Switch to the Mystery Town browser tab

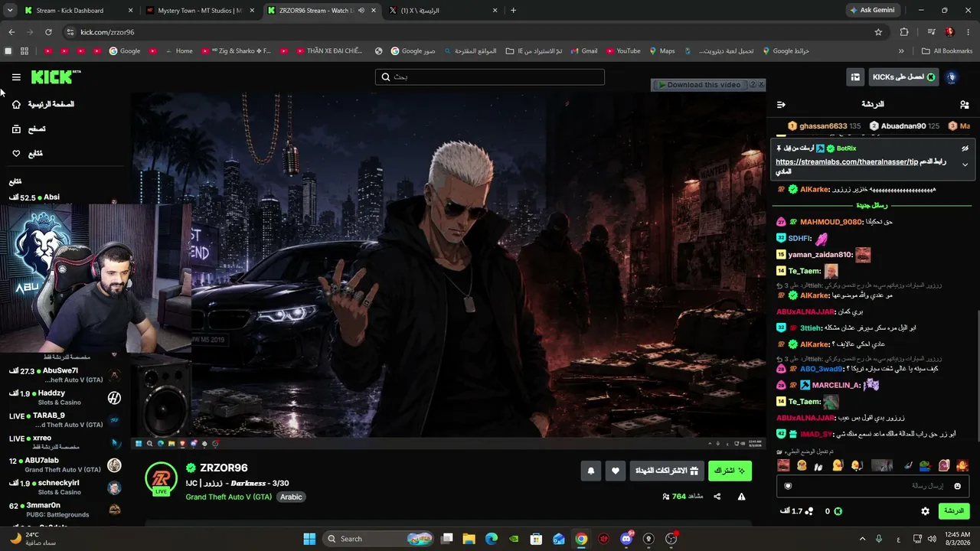click(199, 11)
